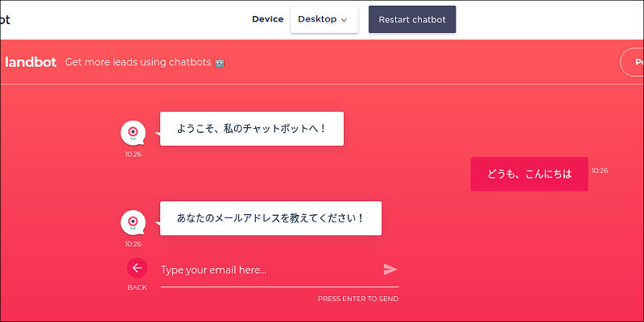Click the Back arrow button
The height and width of the screenshot is (322, 644).
[x=137, y=268]
